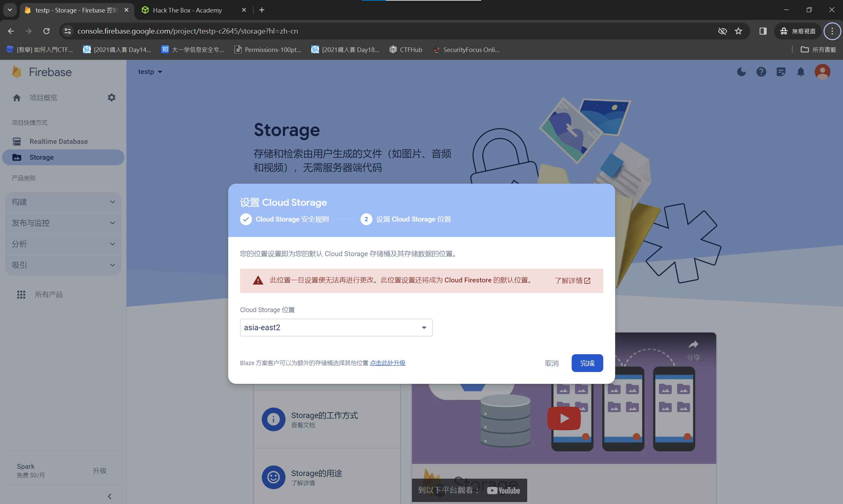Select Realtime Database in sidebar

(x=58, y=141)
